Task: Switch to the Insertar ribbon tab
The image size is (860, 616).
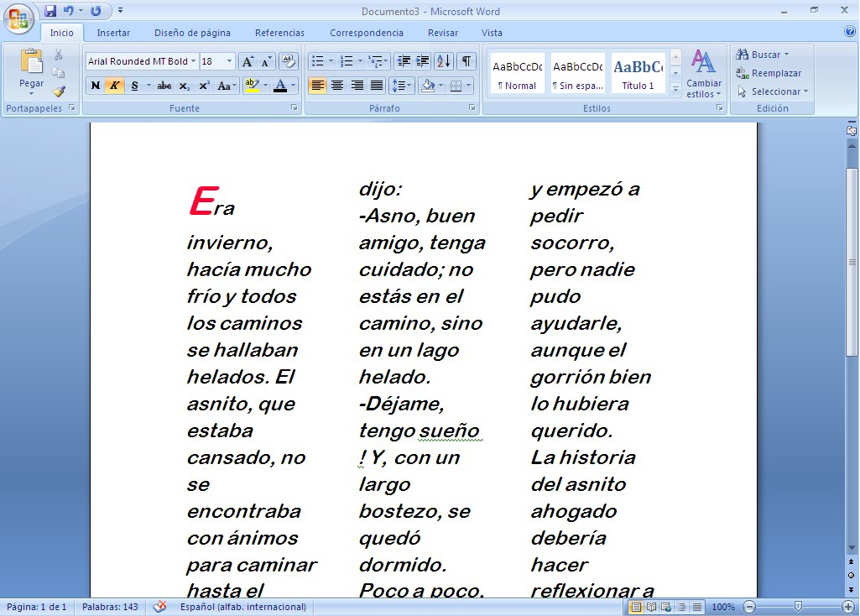Action: coord(113,33)
